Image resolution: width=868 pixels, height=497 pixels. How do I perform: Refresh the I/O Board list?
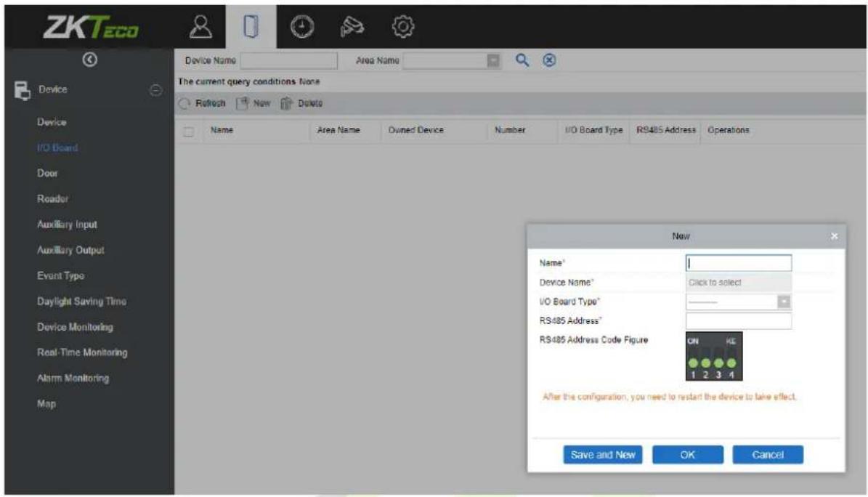click(x=202, y=104)
